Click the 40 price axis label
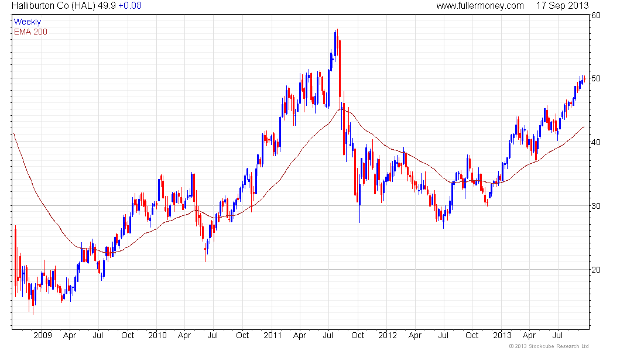Screen dimensions: 644x351 (595, 143)
